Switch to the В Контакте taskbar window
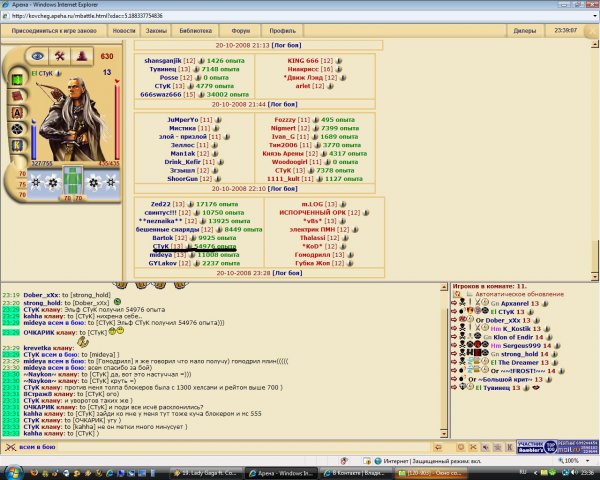The width and height of the screenshot is (600, 480). [355, 473]
